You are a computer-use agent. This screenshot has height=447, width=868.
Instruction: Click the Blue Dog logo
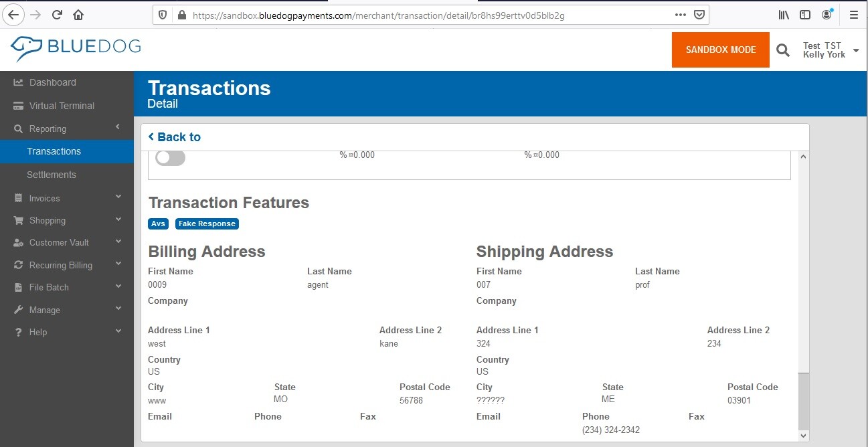(76, 48)
